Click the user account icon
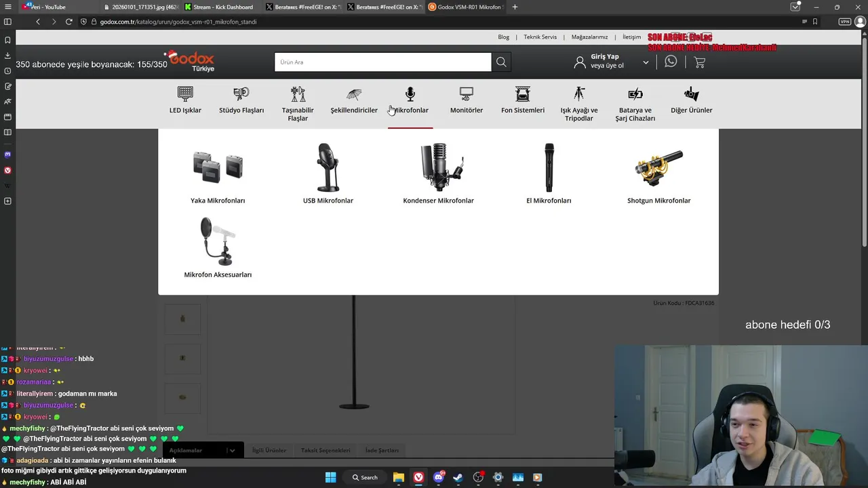 (x=580, y=62)
